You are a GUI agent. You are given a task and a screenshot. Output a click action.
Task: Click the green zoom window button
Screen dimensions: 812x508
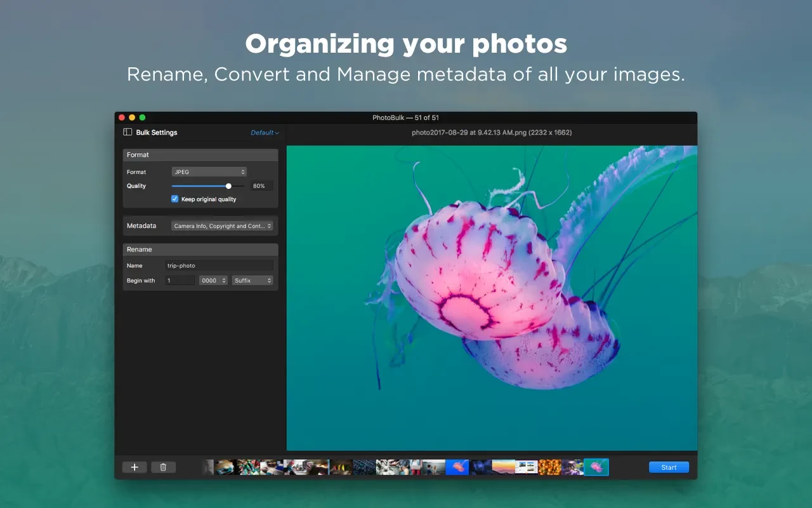point(143,117)
